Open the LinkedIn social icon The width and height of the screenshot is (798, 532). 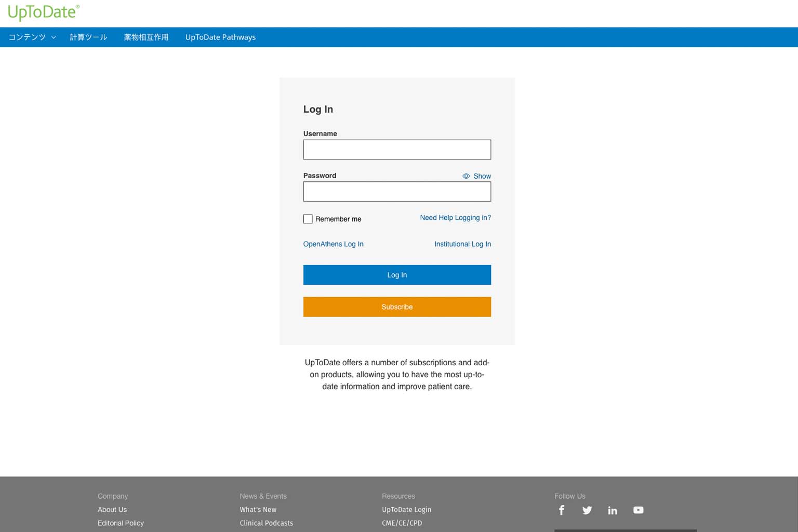click(613, 510)
